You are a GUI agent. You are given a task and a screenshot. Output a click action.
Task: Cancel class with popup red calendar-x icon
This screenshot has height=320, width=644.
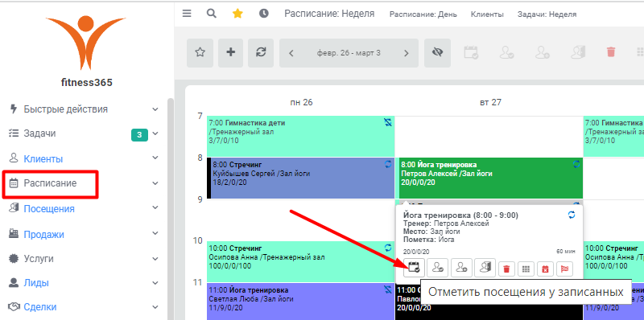coord(545,269)
